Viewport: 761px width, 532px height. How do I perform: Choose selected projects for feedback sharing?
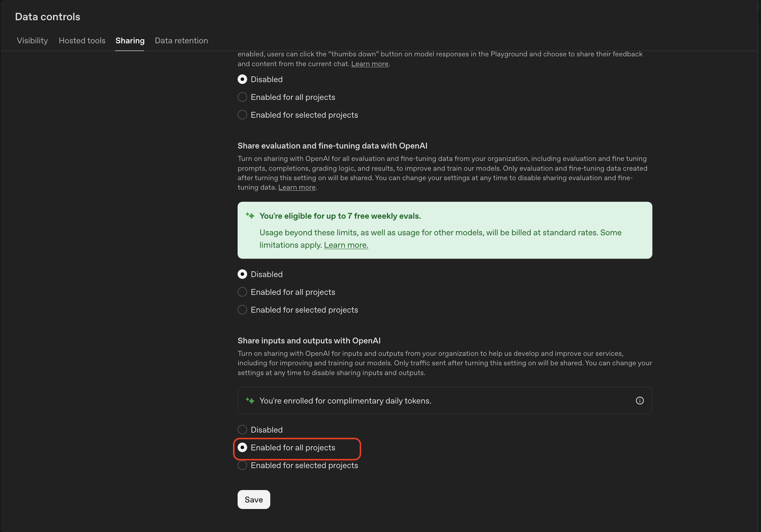(242, 115)
